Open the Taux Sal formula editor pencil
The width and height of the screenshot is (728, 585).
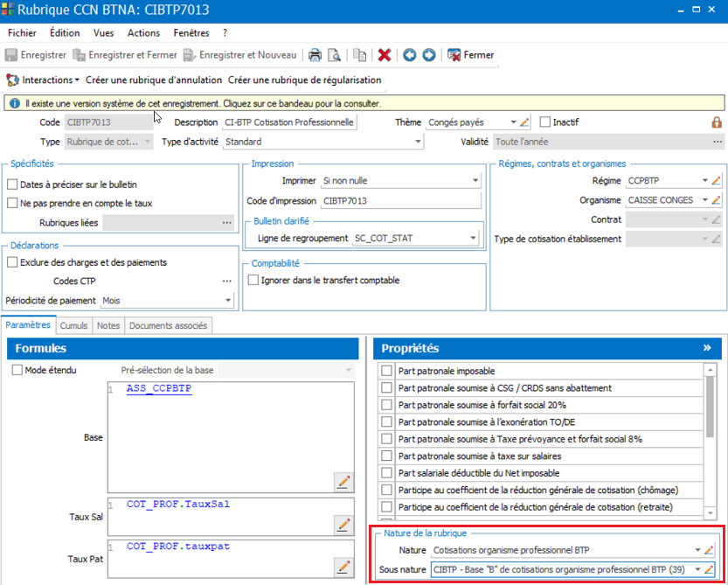(343, 525)
